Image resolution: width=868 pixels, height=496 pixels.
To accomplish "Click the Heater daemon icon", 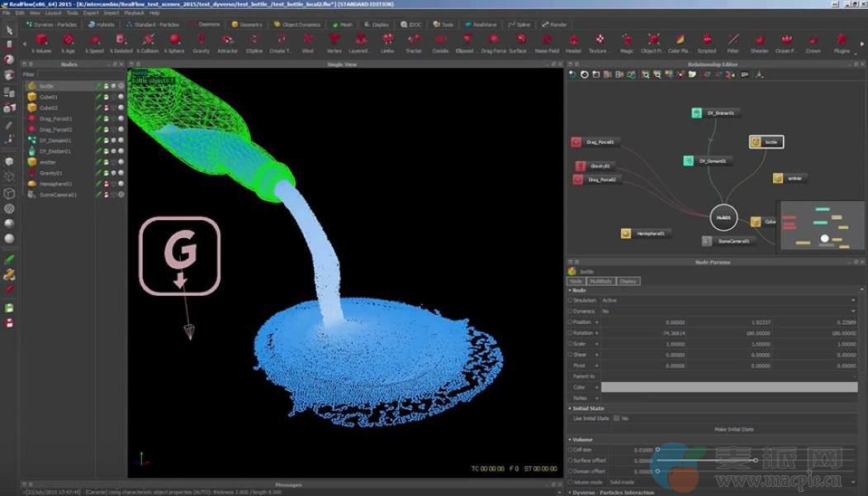I will click(573, 40).
